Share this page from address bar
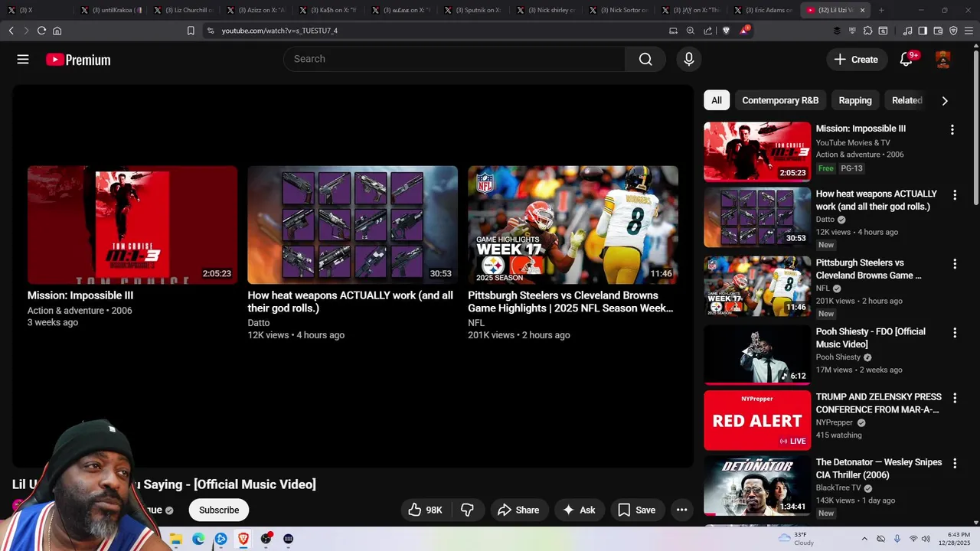The height and width of the screenshot is (551, 980). click(x=708, y=31)
